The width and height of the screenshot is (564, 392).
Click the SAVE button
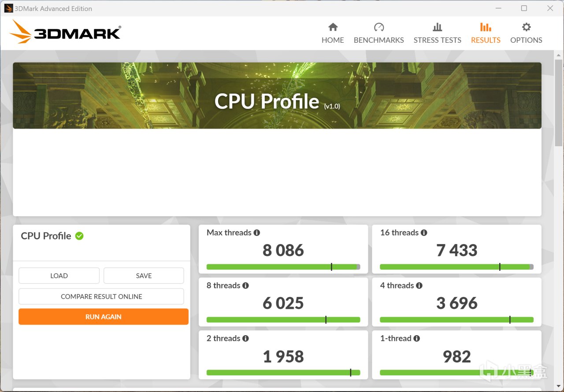point(144,276)
